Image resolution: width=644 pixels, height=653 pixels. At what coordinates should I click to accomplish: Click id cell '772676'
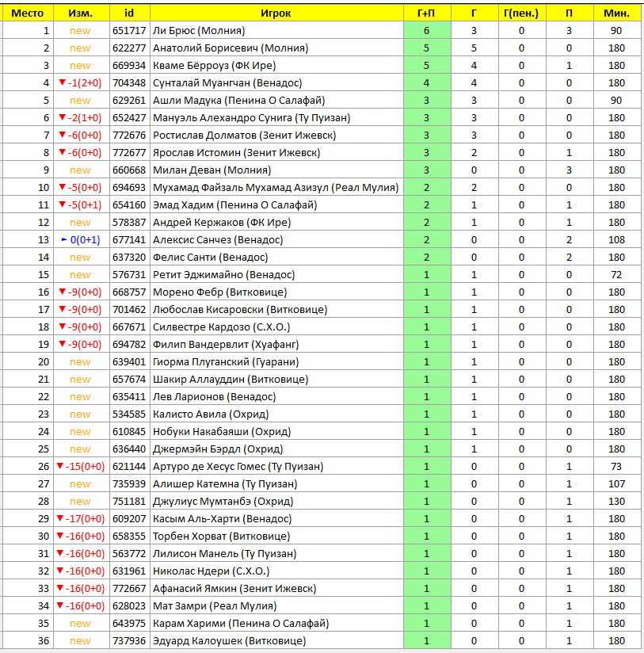tap(129, 136)
